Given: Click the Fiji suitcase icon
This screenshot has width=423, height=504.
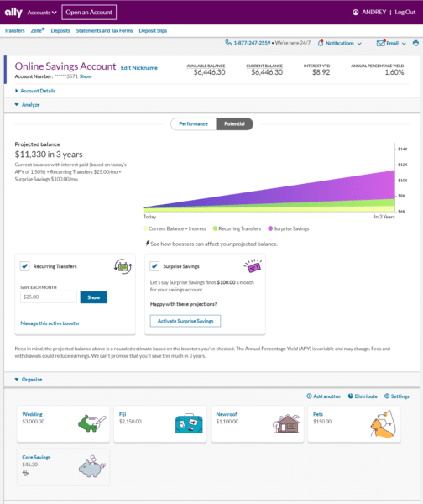Looking at the screenshot, I should tap(189, 423).
